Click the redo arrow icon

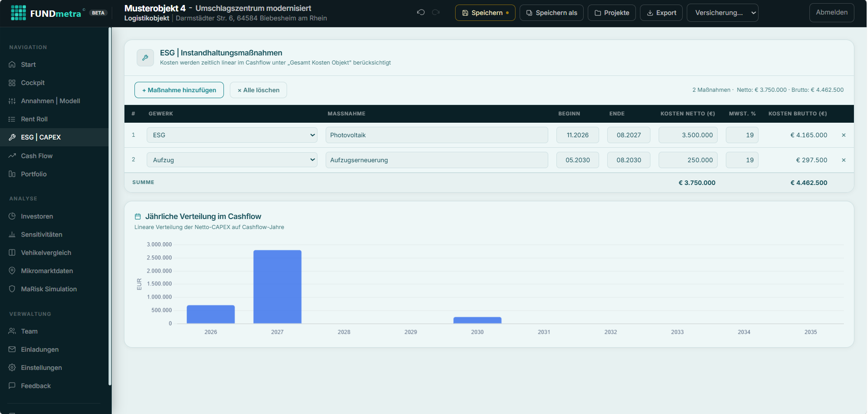(x=436, y=12)
